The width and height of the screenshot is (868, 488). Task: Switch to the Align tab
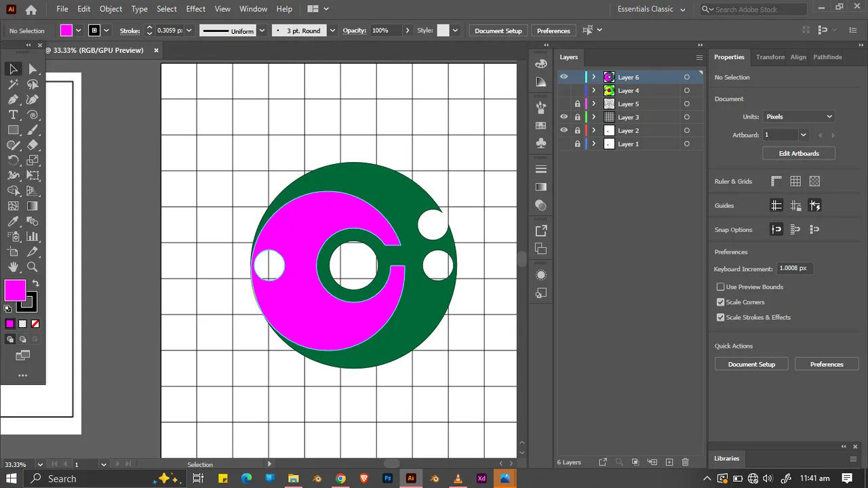tap(798, 57)
